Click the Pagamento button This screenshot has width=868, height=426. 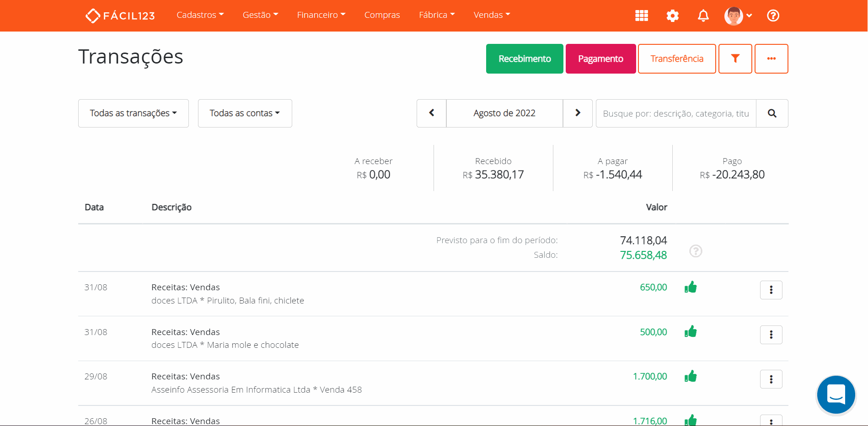coord(600,59)
